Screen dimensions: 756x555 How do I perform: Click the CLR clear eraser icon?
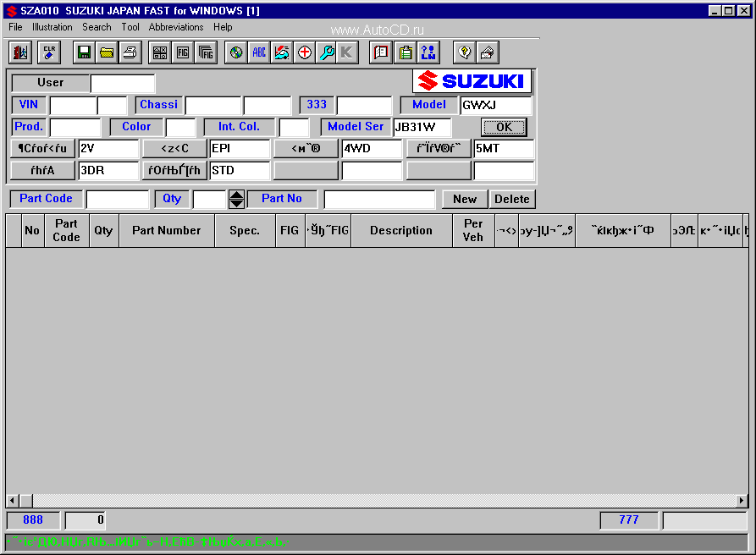[49, 52]
